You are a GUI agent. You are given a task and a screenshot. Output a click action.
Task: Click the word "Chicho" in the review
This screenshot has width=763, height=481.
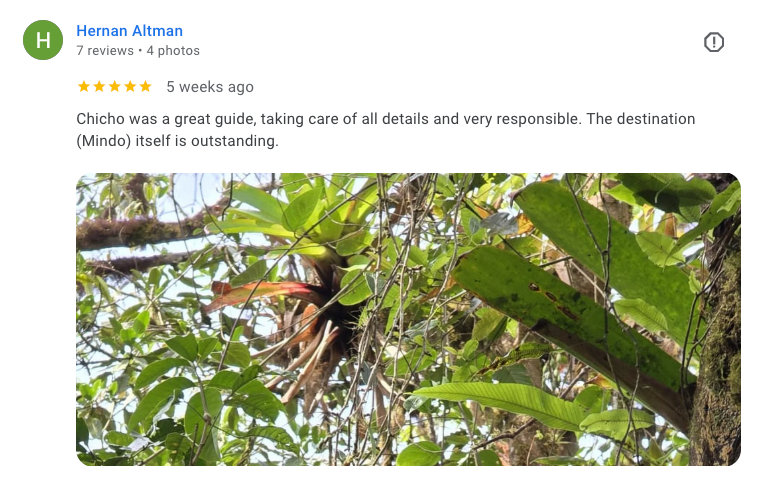coord(101,119)
